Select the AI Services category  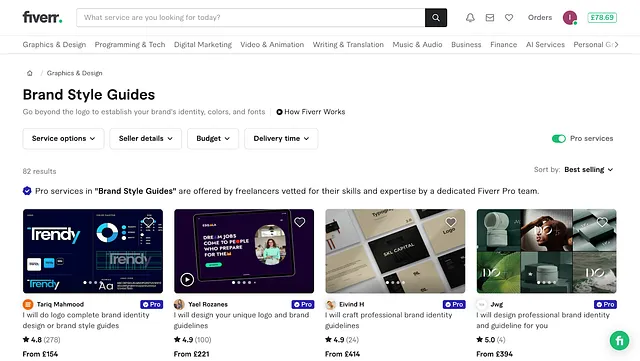point(545,45)
